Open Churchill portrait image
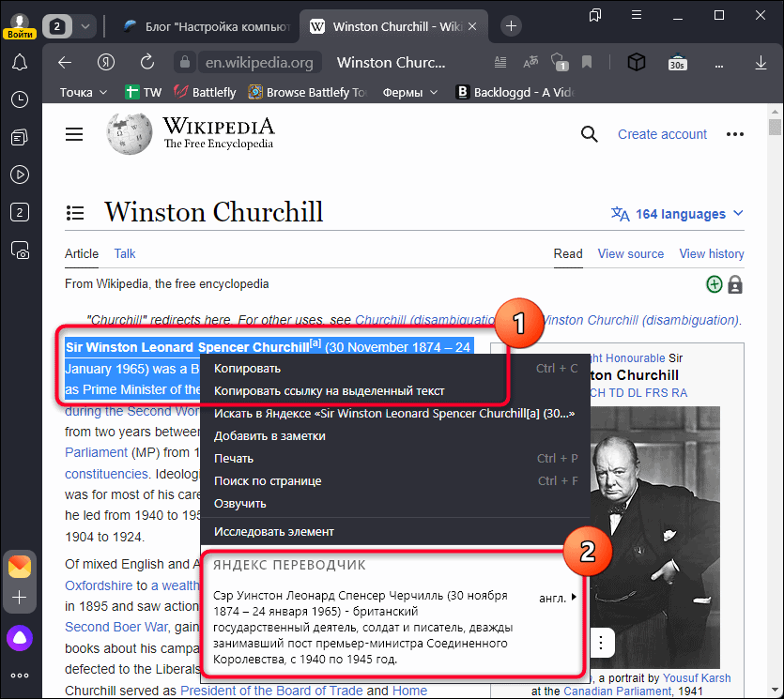The width and height of the screenshot is (784, 699). click(655, 537)
